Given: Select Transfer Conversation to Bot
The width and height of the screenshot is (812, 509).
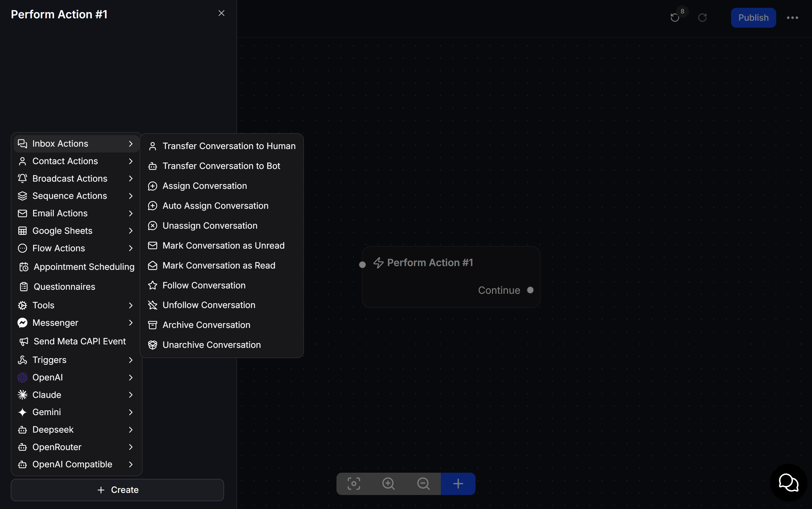Looking at the screenshot, I should 222,166.
